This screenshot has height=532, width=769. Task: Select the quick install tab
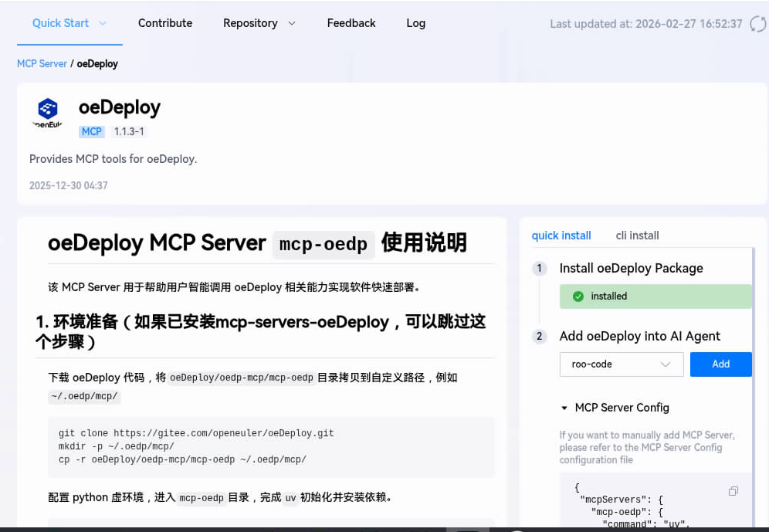[x=561, y=236]
